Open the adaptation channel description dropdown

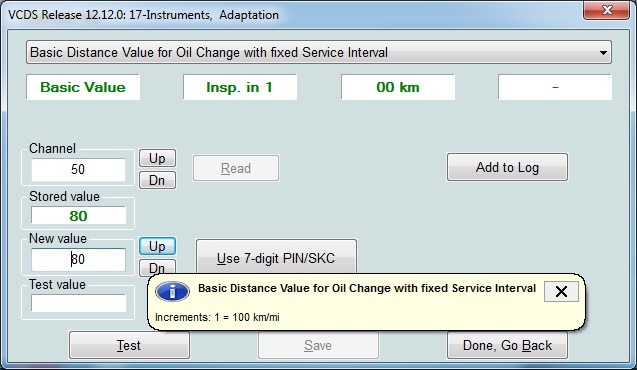point(319,52)
